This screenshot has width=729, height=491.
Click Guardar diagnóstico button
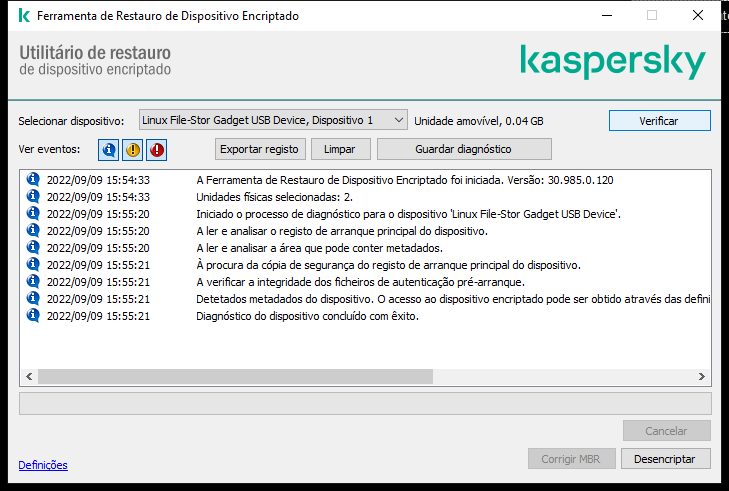[x=464, y=149]
